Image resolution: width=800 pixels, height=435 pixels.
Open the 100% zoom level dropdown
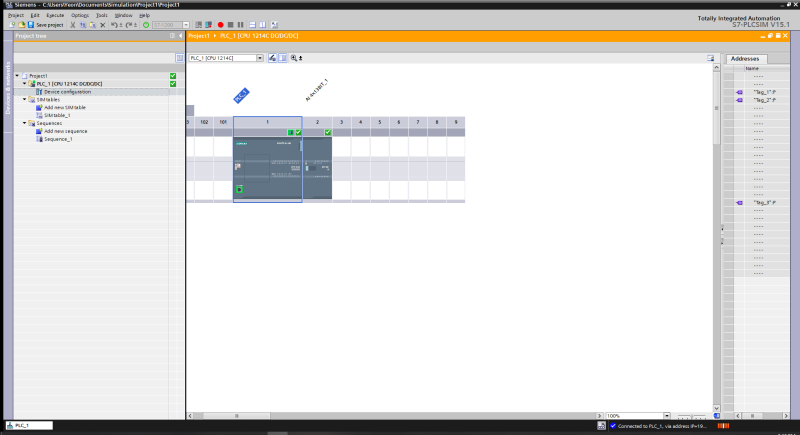[x=666, y=416]
